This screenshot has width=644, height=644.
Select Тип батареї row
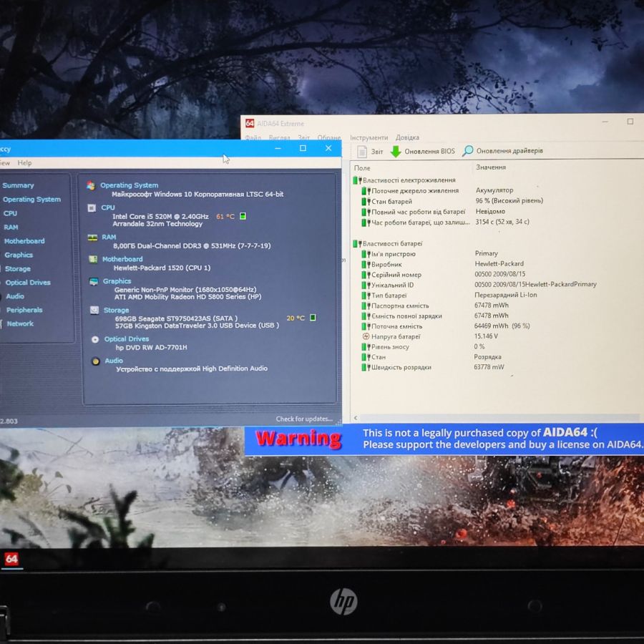tap(384, 296)
